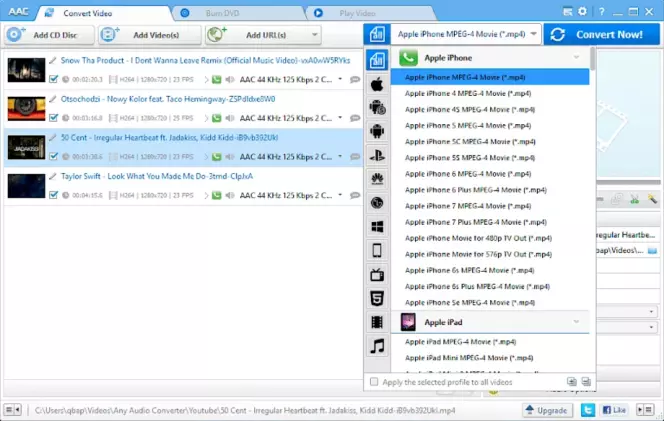The image size is (664, 421).
Task: Open the settings gear in title bar
Action: (583, 11)
